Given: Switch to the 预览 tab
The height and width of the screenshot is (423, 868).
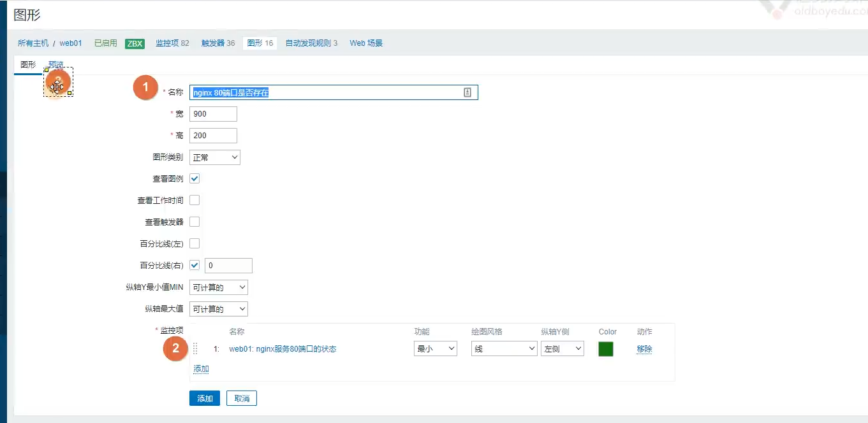Looking at the screenshot, I should 56,64.
